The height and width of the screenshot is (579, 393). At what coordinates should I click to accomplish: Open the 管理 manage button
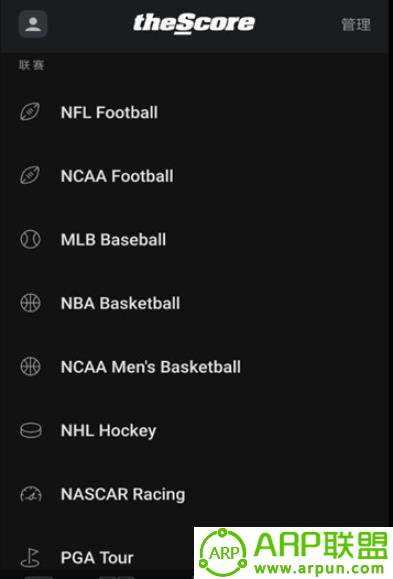tap(356, 25)
